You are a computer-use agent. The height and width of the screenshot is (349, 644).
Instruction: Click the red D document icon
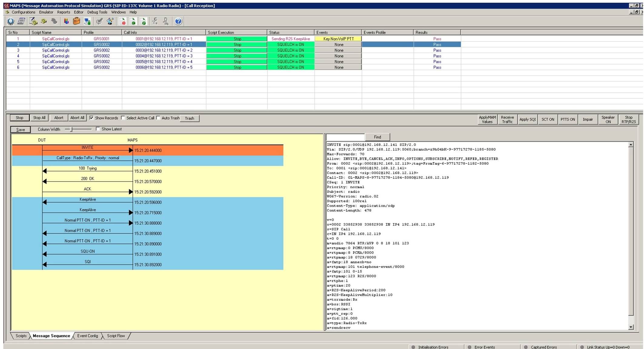[123, 21]
